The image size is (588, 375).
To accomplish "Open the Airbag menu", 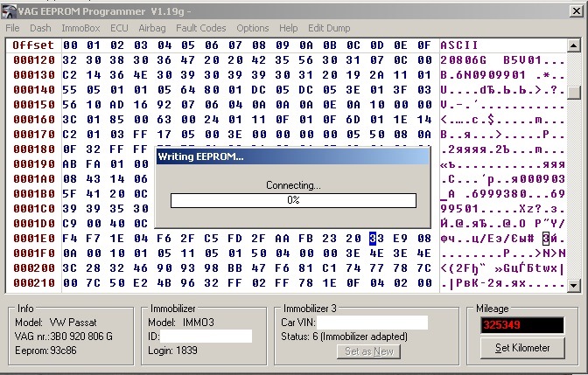I will click(x=152, y=28).
